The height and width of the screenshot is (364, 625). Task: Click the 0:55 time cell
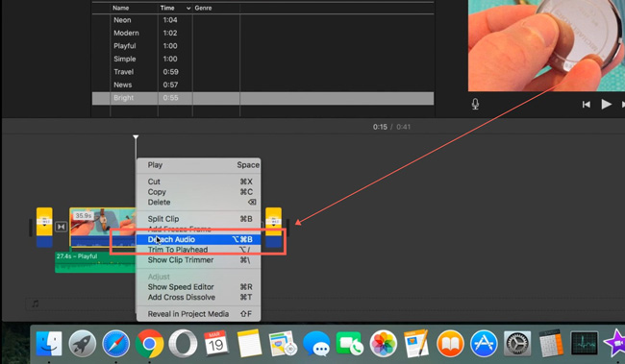click(x=170, y=98)
